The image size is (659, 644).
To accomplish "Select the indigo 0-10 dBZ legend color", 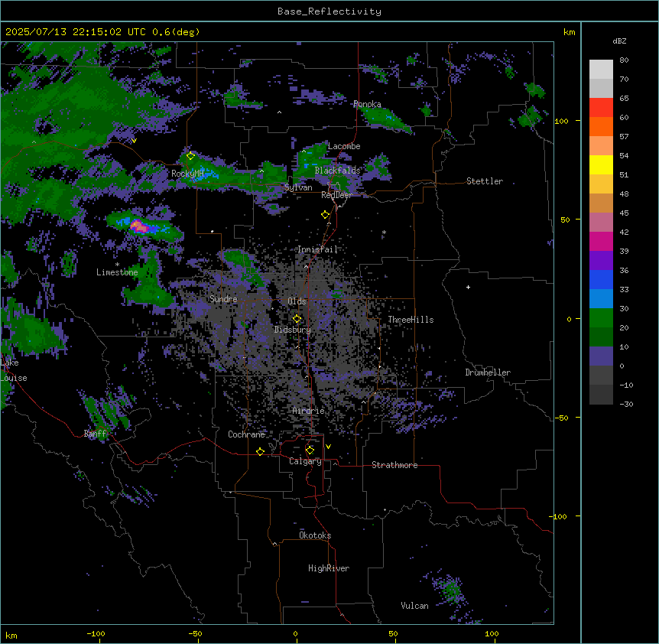I will click(x=601, y=356).
